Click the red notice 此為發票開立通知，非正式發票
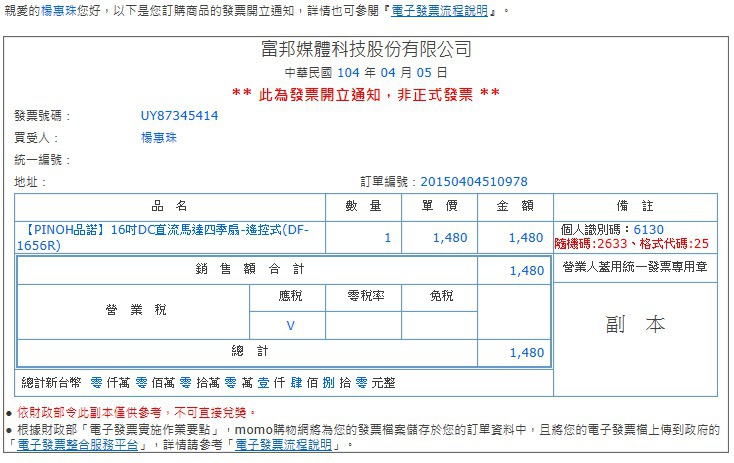Viewport: 734px width, 463px height. [366, 95]
